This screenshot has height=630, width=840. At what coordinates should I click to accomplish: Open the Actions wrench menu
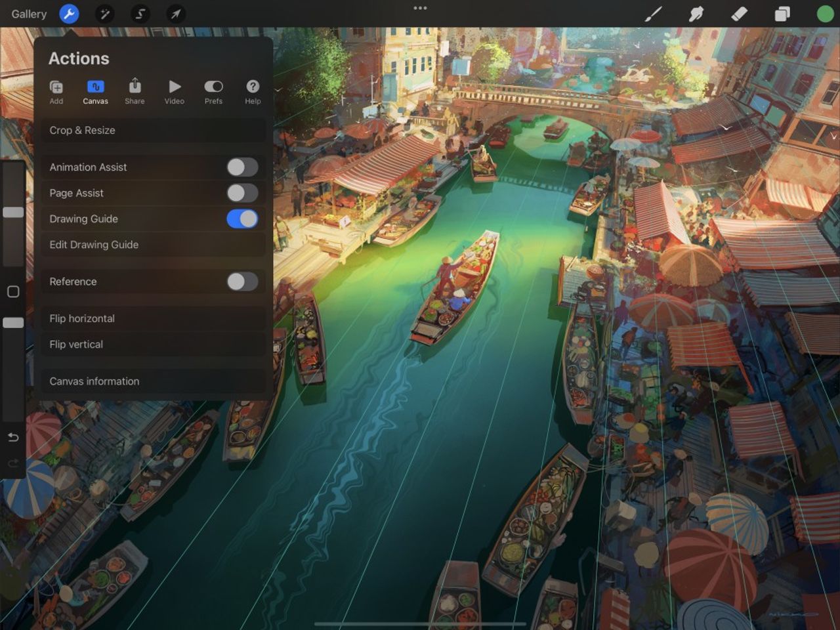(x=70, y=13)
